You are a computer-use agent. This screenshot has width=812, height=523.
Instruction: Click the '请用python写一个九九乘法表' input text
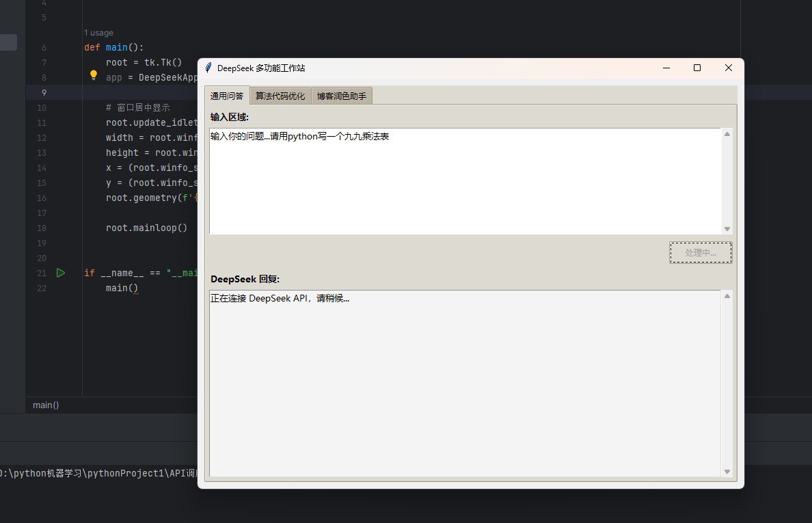tap(329, 136)
